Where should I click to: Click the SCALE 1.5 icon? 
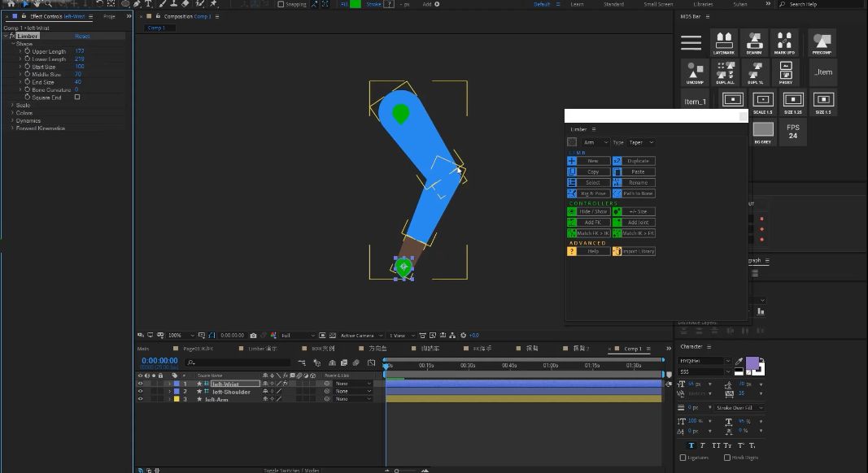pos(763,102)
